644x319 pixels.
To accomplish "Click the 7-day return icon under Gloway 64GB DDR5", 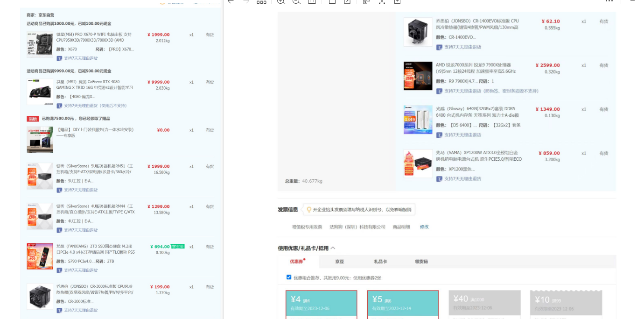I will tap(439, 135).
